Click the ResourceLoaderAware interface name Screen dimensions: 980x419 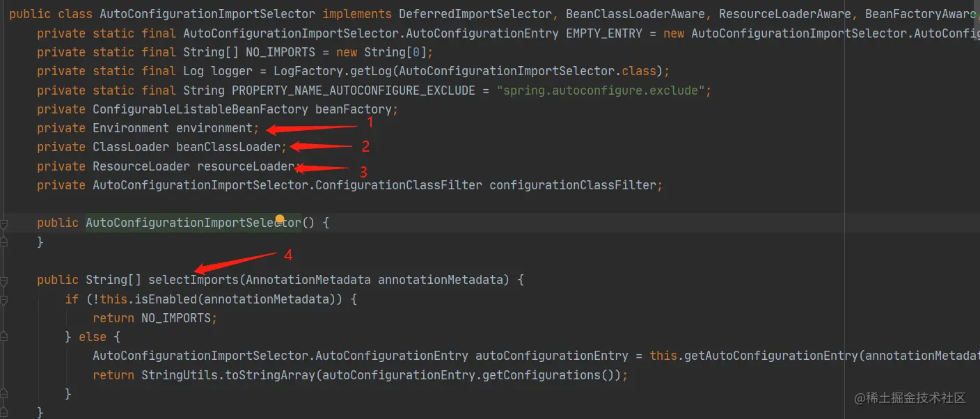click(x=785, y=14)
